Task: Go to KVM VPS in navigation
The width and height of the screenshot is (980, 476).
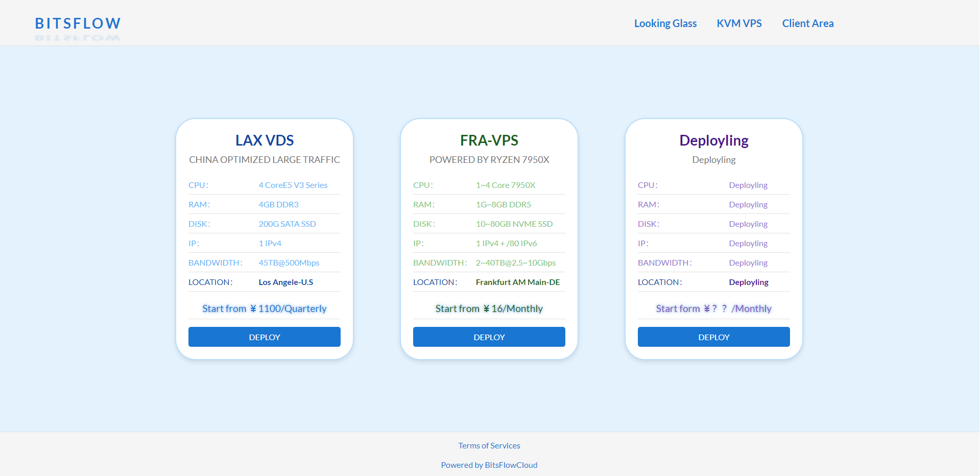Action: 738,23
